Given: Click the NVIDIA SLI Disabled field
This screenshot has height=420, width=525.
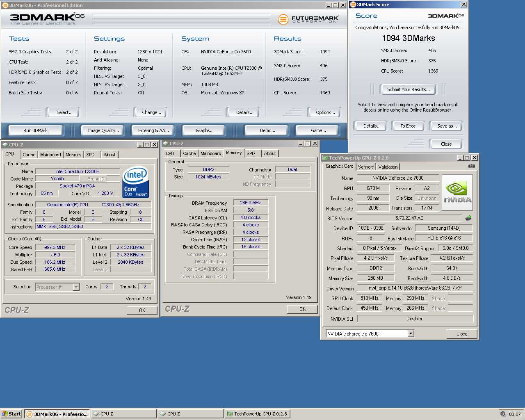Looking at the screenshot, I should pyautogui.click(x=415, y=319).
